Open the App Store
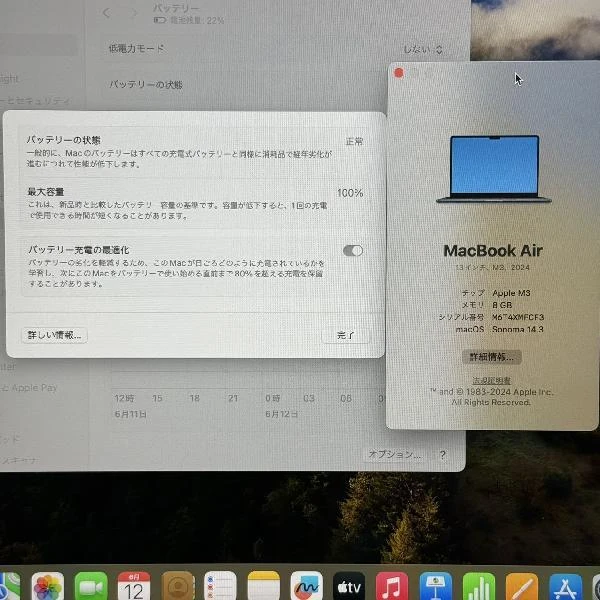 566,586
